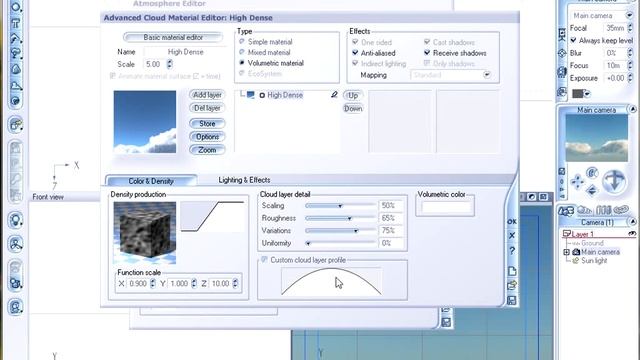Image resolution: width=640 pixels, height=360 pixels.
Task: Click the material Name input field
Action: (x=185, y=52)
